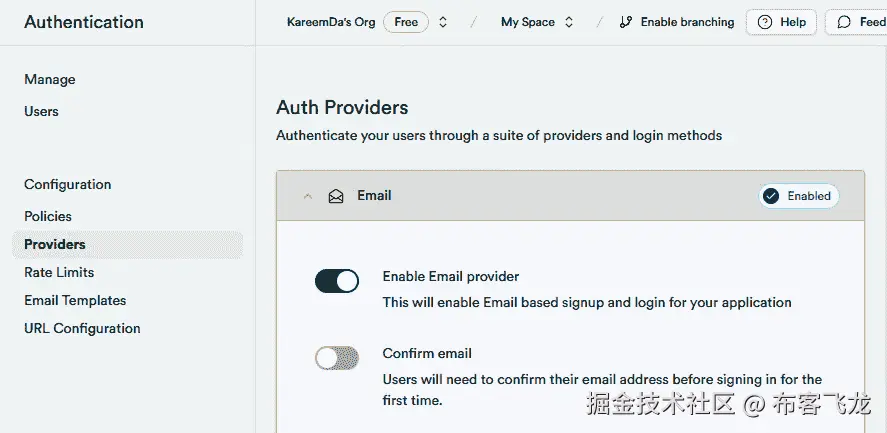
Task: Navigate to URL Configuration
Action: point(82,328)
